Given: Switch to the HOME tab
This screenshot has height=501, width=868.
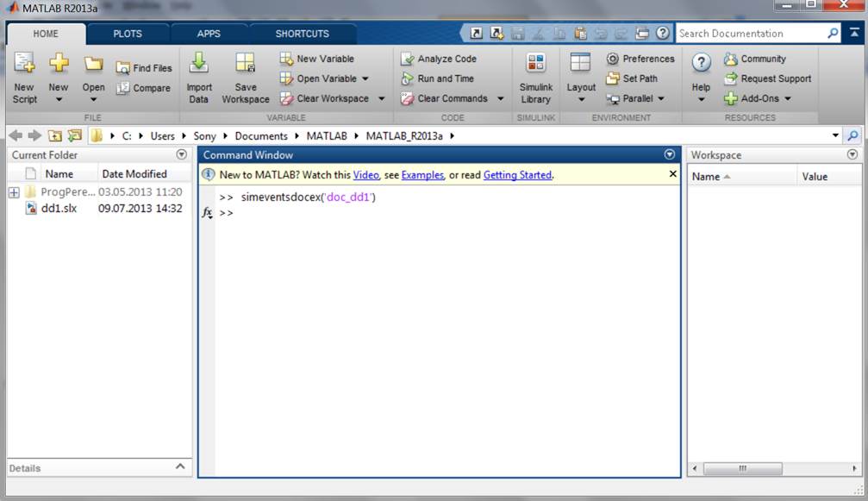Looking at the screenshot, I should tap(46, 34).
